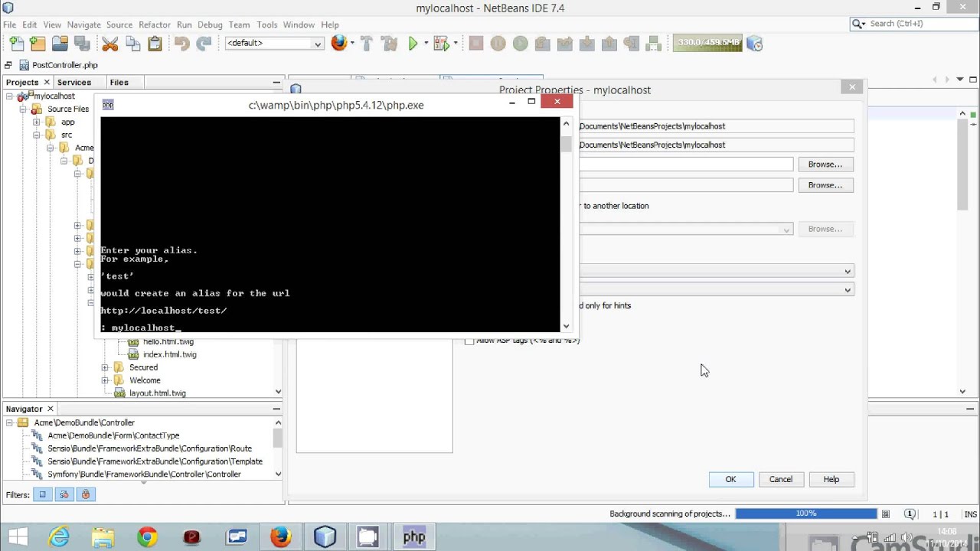Screen dimensions: 980x551
Task: Open the <default> configuration dropdown
Action: tap(274, 44)
